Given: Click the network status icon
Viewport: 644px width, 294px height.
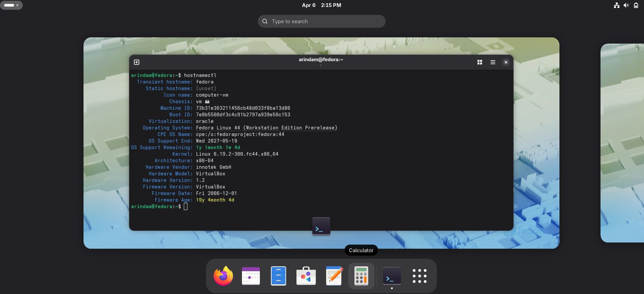Looking at the screenshot, I should pos(616,5).
